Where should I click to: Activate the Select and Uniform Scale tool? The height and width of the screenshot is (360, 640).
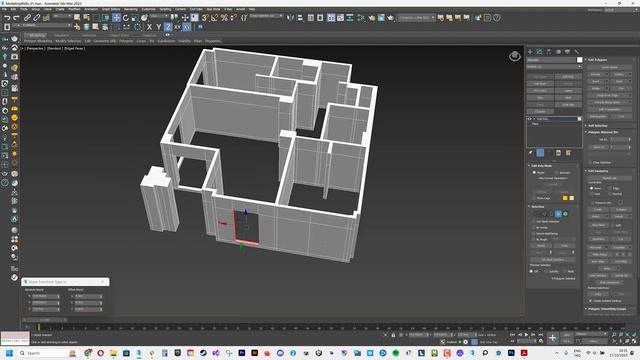pyautogui.click(x=135, y=18)
